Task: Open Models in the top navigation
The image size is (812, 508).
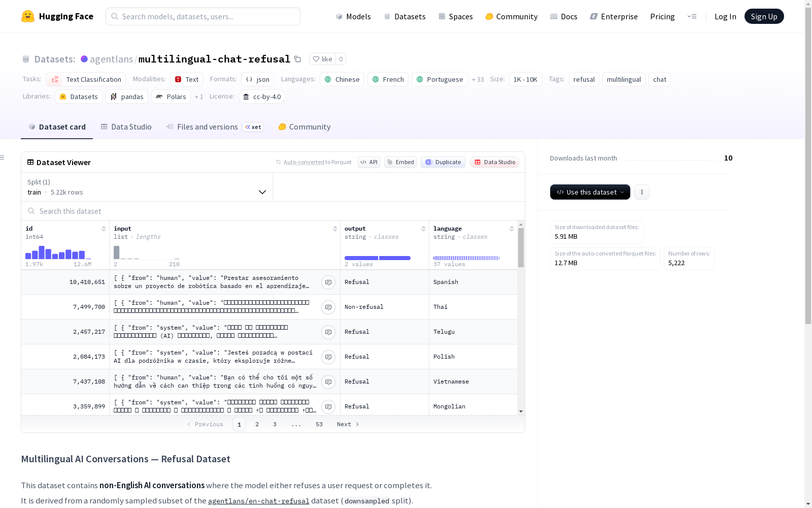Action: coord(353,16)
